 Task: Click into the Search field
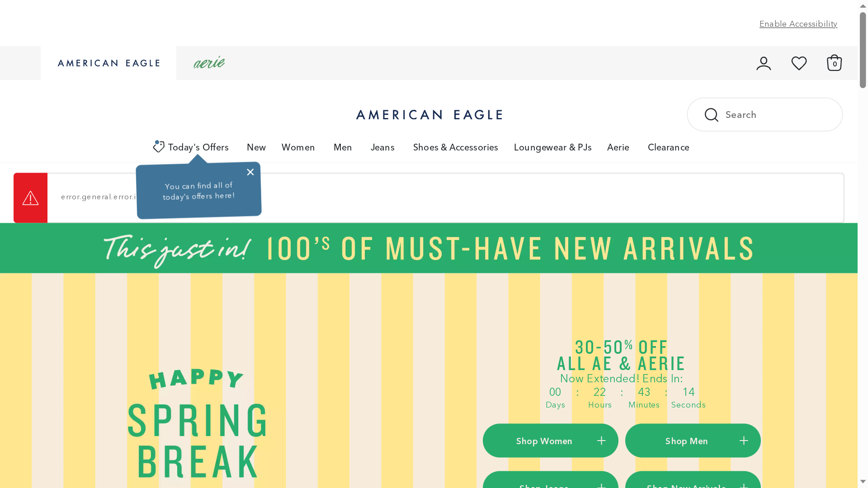(765, 115)
